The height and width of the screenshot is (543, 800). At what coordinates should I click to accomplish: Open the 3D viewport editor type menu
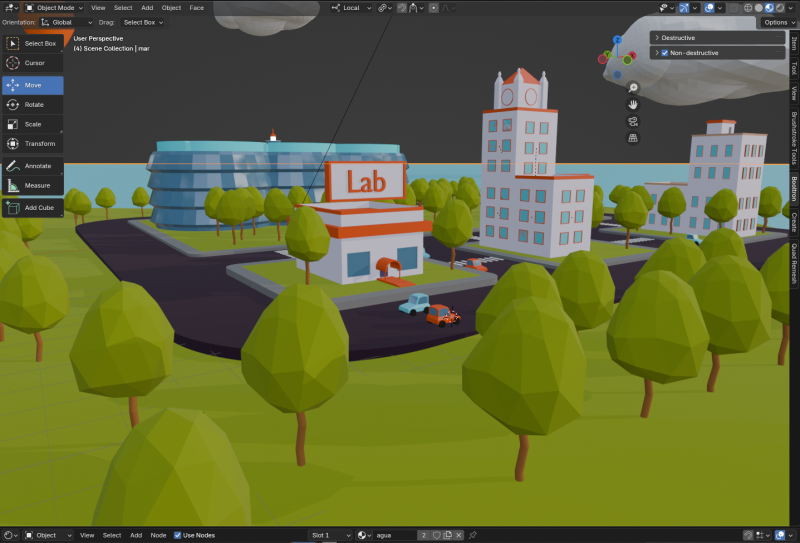10,8
